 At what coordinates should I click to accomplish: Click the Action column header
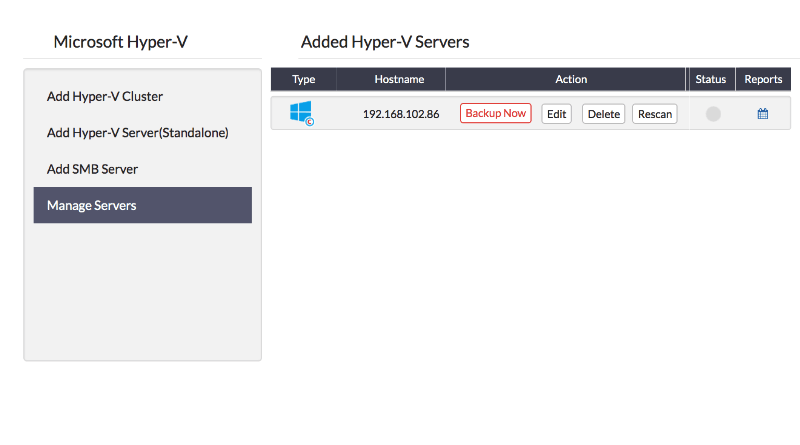(571, 79)
